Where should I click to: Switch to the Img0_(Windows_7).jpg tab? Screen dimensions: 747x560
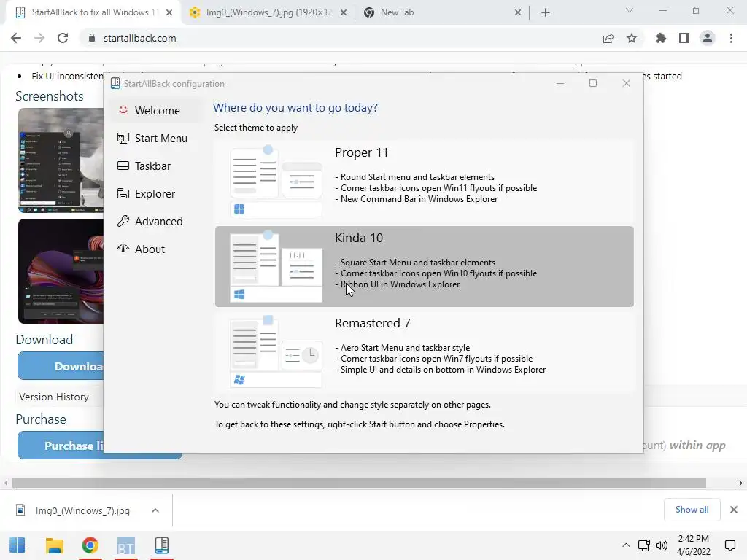268,12
